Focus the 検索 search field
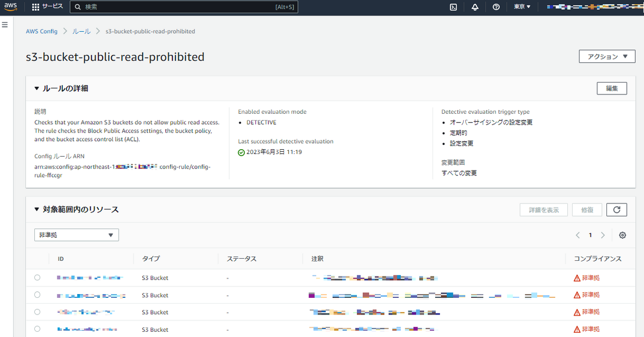The width and height of the screenshot is (644, 337). (x=184, y=7)
